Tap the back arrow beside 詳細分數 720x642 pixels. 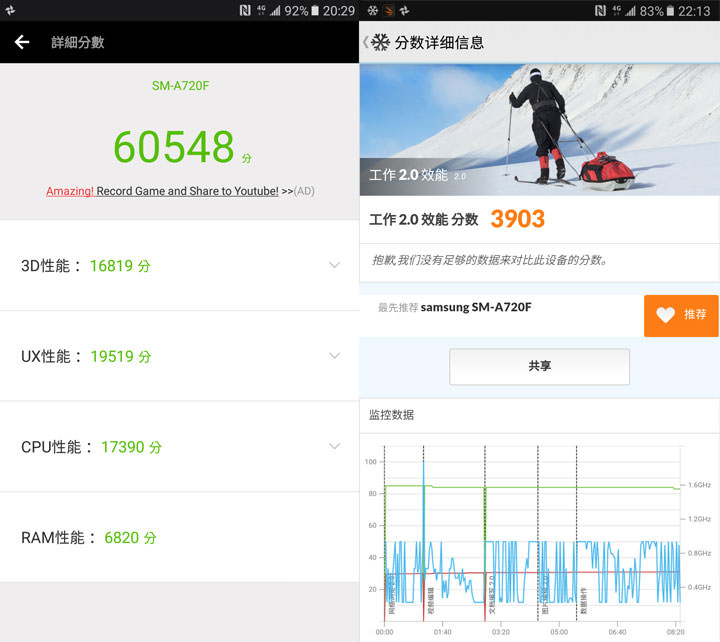(x=22, y=43)
